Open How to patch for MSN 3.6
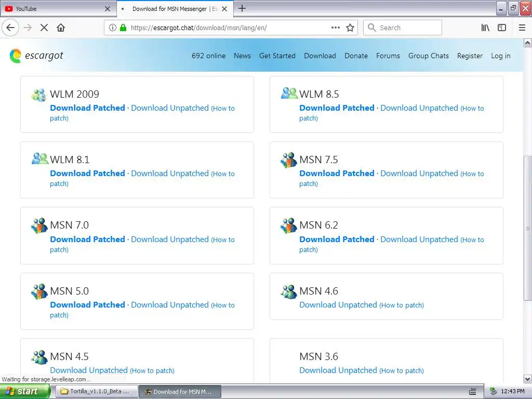 pyautogui.click(x=402, y=370)
